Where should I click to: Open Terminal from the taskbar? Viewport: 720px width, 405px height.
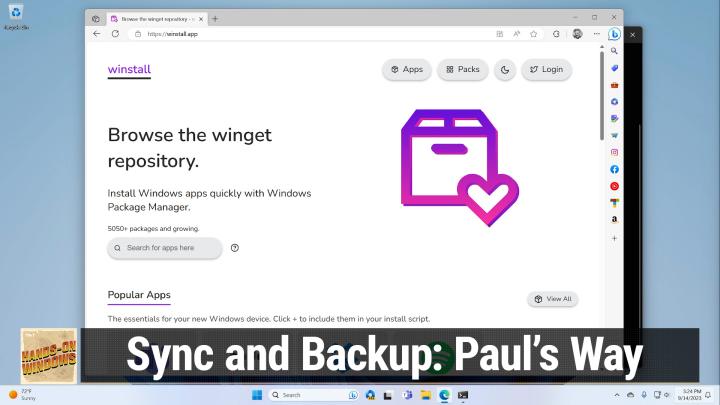pos(463,395)
